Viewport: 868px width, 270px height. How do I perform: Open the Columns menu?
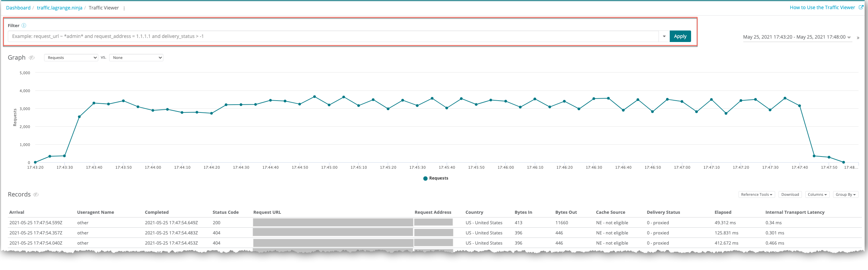[817, 194]
